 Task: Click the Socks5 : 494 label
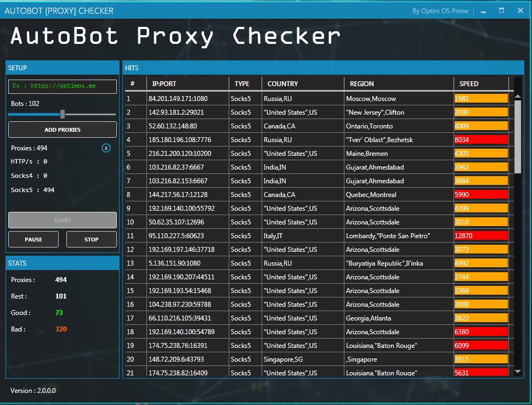pos(32,190)
